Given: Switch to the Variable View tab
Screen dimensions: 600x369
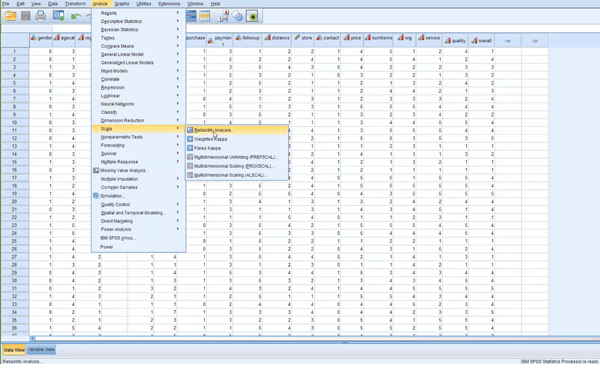Looking at the screenshot, I should (x=41, y=349).
